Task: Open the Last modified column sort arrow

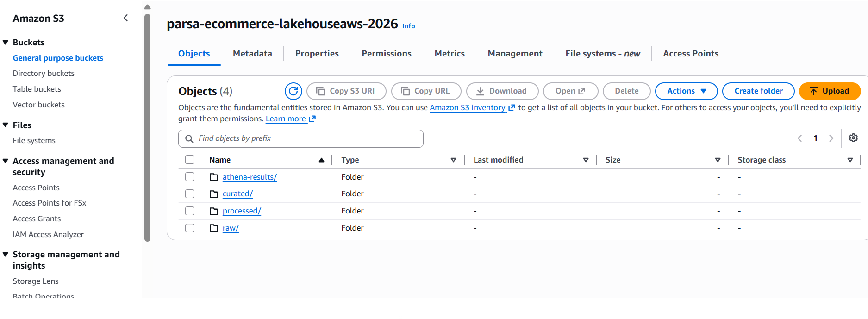Action: [x=586, y=160]
